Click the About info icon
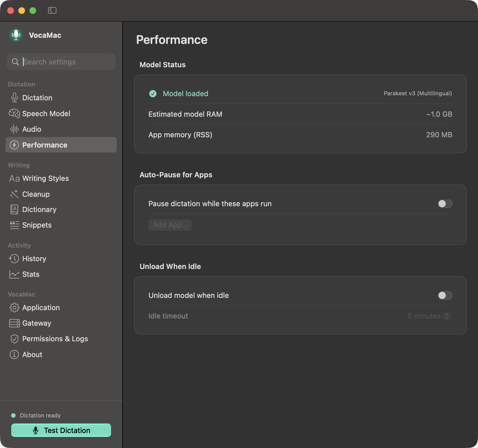This screenshot has height=448, width=478. (14, 355)
